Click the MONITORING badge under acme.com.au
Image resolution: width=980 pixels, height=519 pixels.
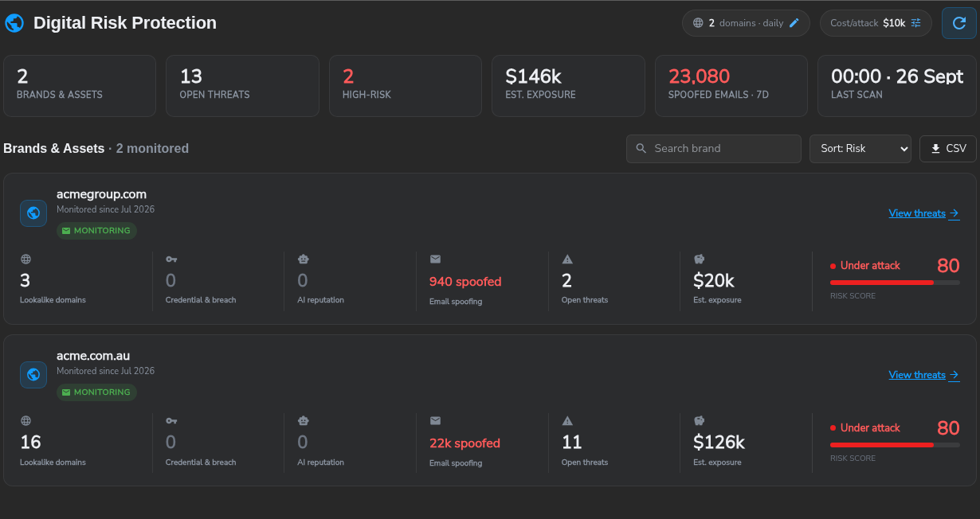pos(96,392)
